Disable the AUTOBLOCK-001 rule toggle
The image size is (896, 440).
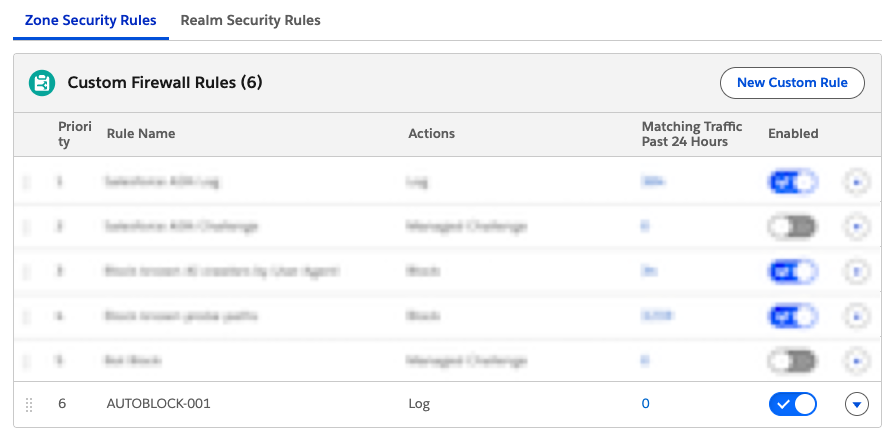(793, 404)
